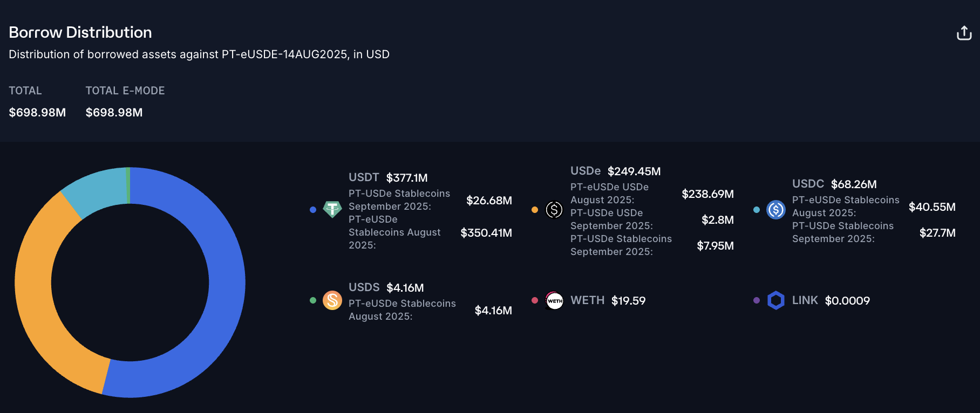Click the USDe $249.45M legend label

615,171
